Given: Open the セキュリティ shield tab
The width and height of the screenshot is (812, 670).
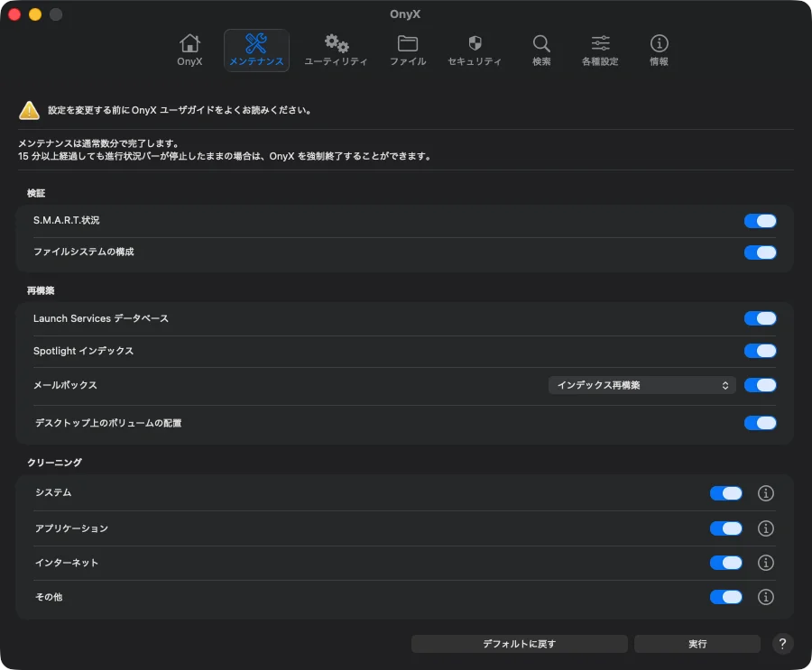Looking at the screenshot, I should (x=475, y=50).
